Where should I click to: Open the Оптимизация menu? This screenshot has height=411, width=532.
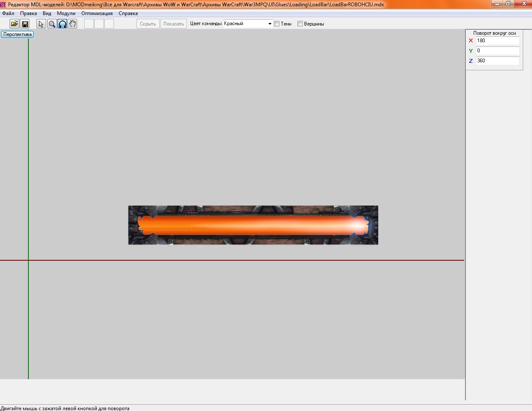tap(97, 13)
